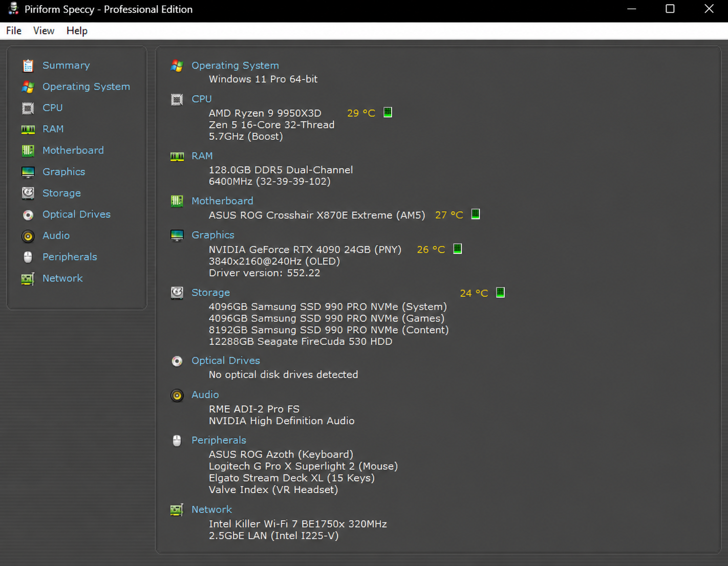Click the Optical Drives heading link in summary
The image size is (728, 566).
[226, 361]
